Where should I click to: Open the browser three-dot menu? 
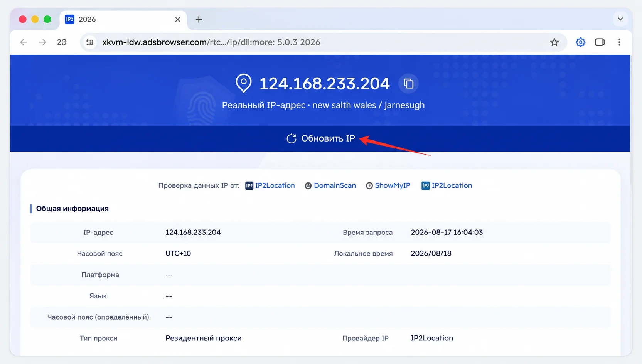point(619,42)
